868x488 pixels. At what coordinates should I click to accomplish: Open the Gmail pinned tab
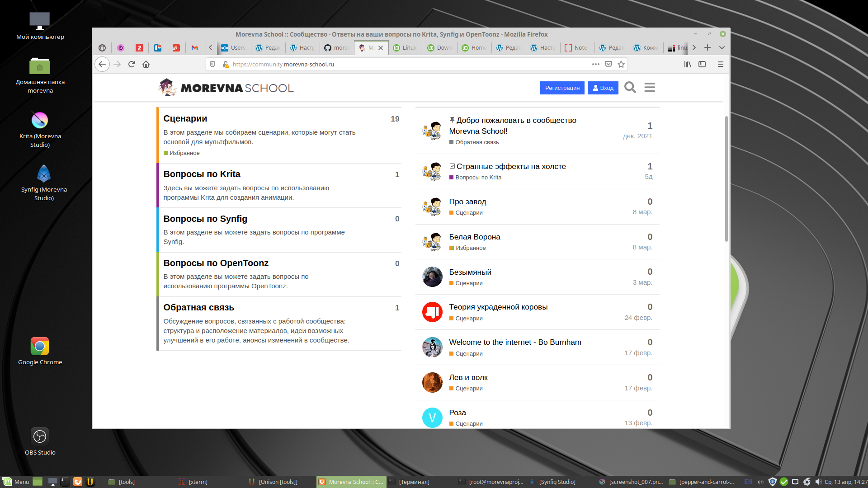[195, 47]
